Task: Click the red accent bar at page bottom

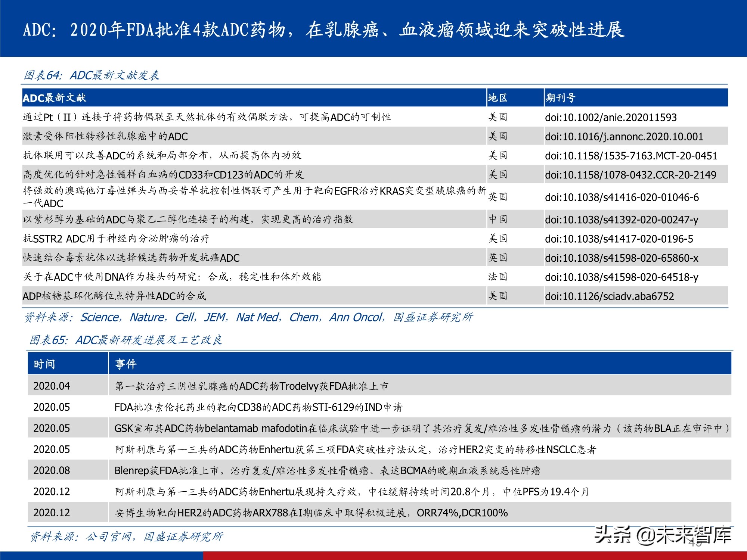Action: click(474, 555)
